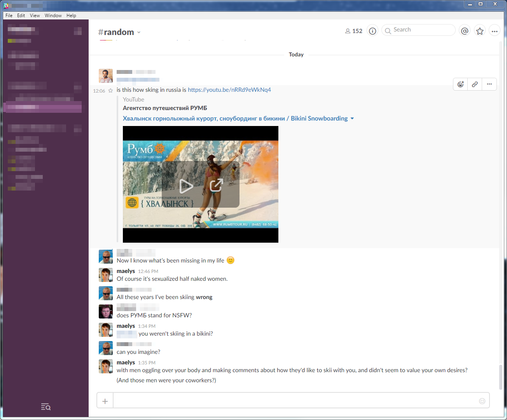
Task: Click the 1:35 PM timestamp
Action: pyautogui.click(x=147, y=363)
